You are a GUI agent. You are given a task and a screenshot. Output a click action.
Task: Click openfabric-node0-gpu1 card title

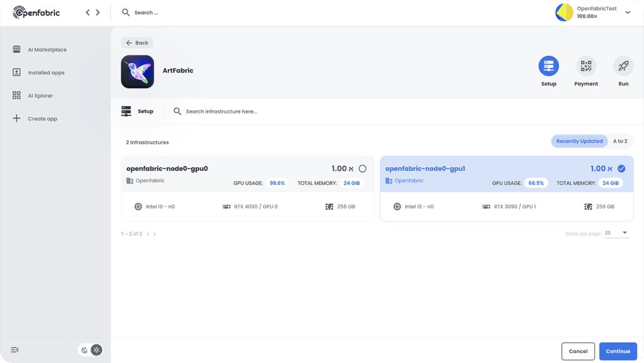(425, 168)
